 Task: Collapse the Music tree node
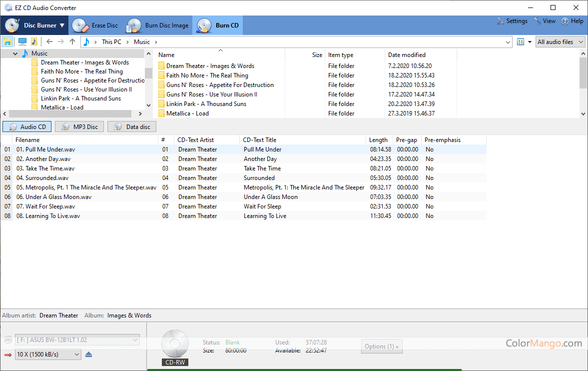[x=15, y=53]
